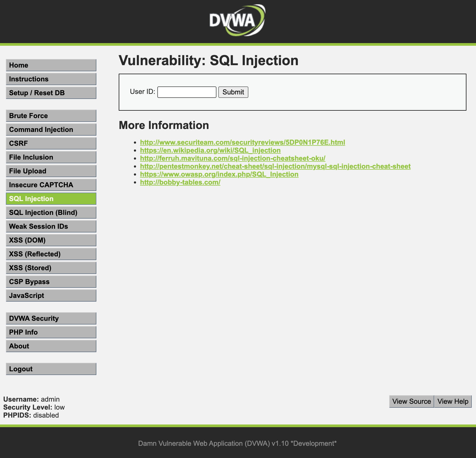View the PHP Info page
The image size is (476, 458).
tap(51, 332)
